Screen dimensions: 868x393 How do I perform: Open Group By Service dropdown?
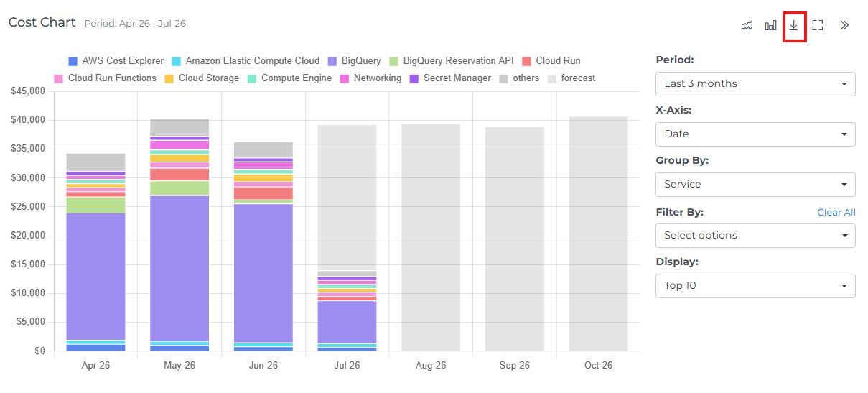pyautogui.click(x=755, y=184)
